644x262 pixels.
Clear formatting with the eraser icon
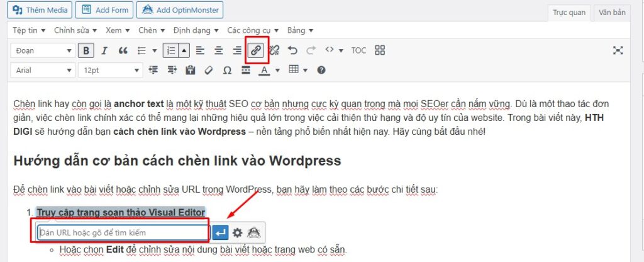(209, 70)
